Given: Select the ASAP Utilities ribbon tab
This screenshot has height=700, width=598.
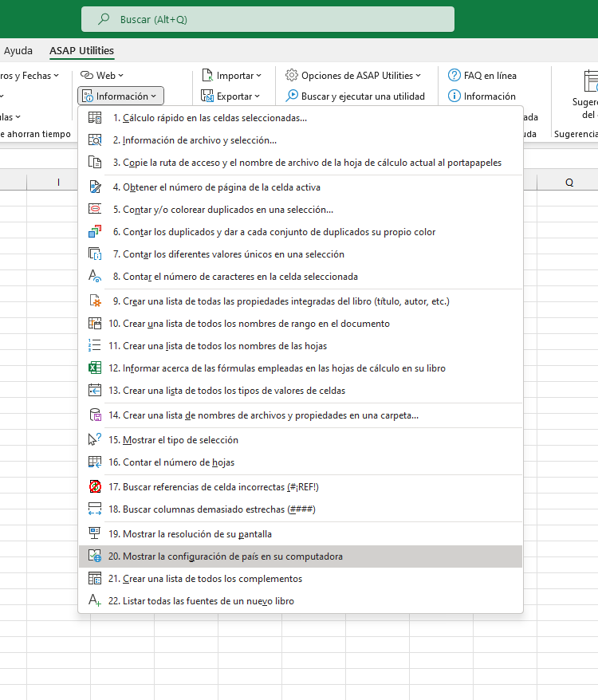Looking at the screenshot, I should click(x=82, y=50).
